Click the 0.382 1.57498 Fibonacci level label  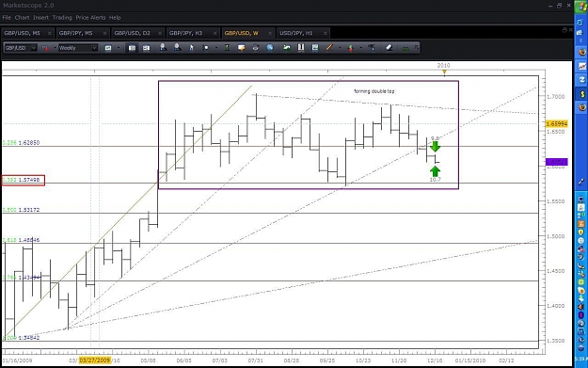pyautogui.click(x=24, y=180)
